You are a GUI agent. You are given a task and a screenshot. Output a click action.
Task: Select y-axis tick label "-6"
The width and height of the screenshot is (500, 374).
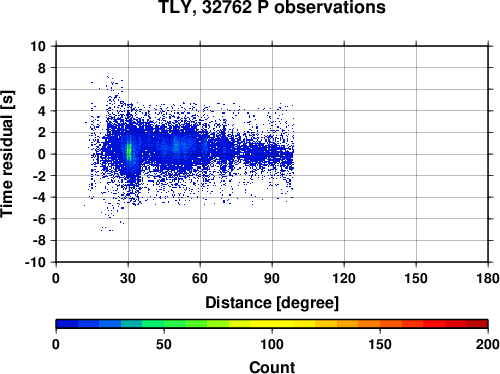[x=39, y=219]
